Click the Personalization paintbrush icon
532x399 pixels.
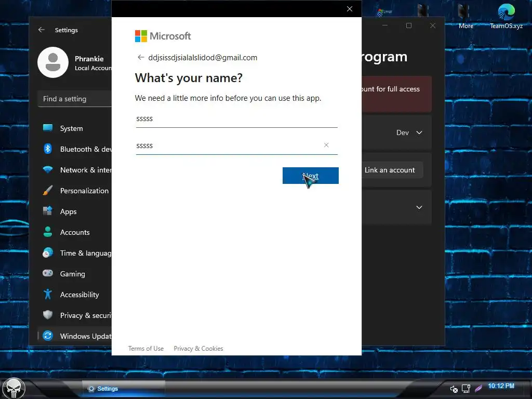click(x=48, y=190)
